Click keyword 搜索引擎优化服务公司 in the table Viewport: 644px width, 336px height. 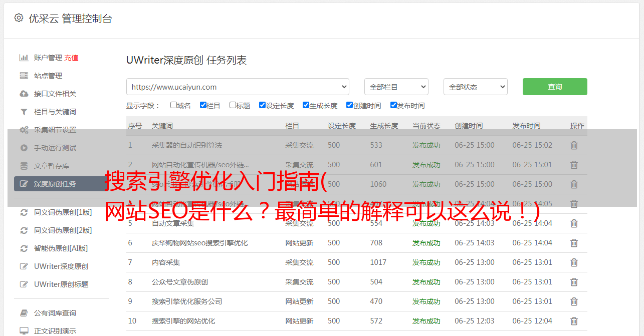[x=187, y=301]
